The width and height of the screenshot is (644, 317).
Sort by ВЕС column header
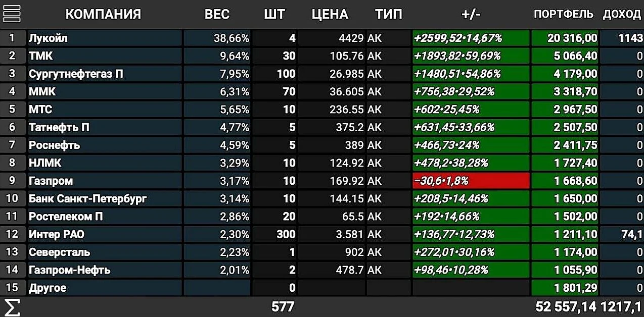[x=217, y=14]
